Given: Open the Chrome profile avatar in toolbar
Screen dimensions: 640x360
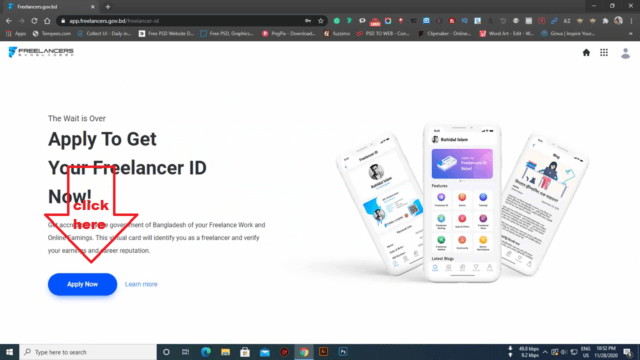Looking at the screenshot, I should (x=618, y=20).
